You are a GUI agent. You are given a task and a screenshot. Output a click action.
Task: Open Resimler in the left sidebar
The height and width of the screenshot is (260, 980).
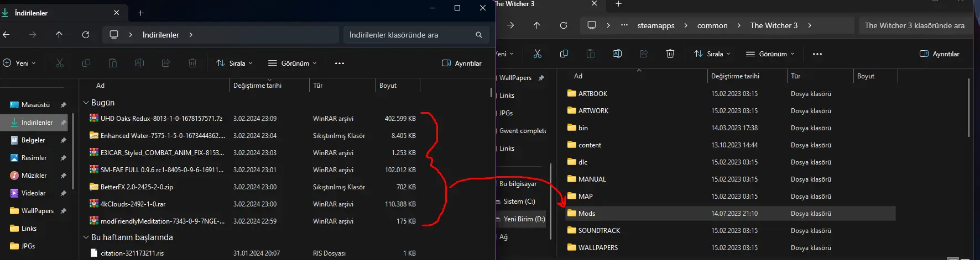pyautogui.click(x=34, y=158)
